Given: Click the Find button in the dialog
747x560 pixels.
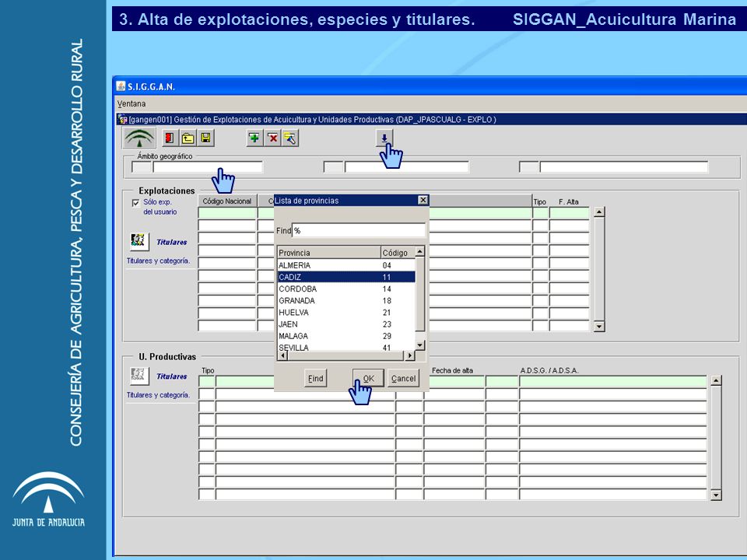Looking at the screenshot, I should click(x=315, y=379).
